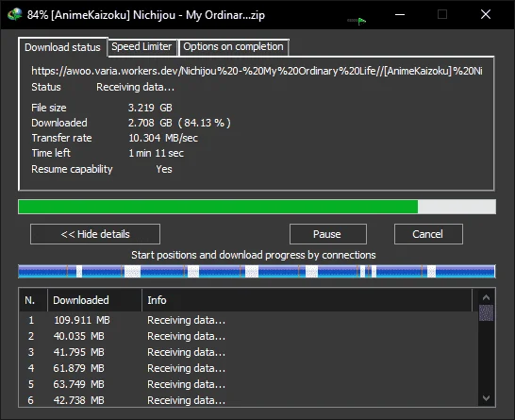Screen dimensions: 515x420
Task: Select connection row 42.738 MB
Action: tap(248, 400)
